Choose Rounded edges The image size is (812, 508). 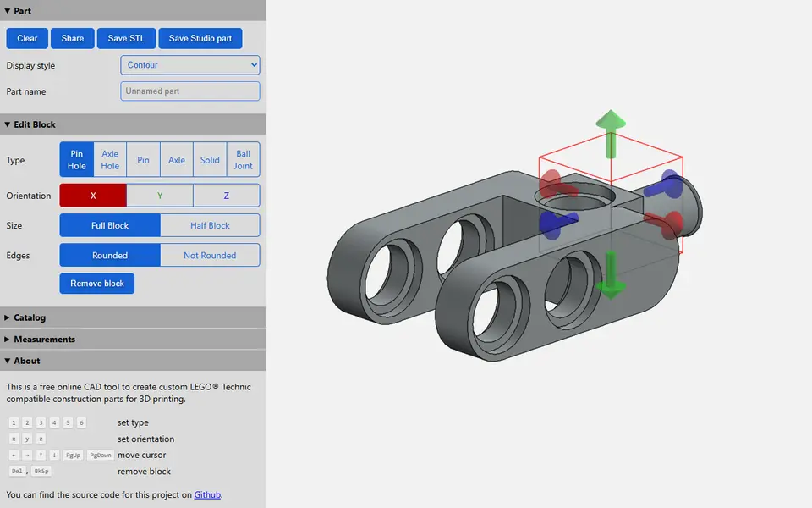coord(110,255)
